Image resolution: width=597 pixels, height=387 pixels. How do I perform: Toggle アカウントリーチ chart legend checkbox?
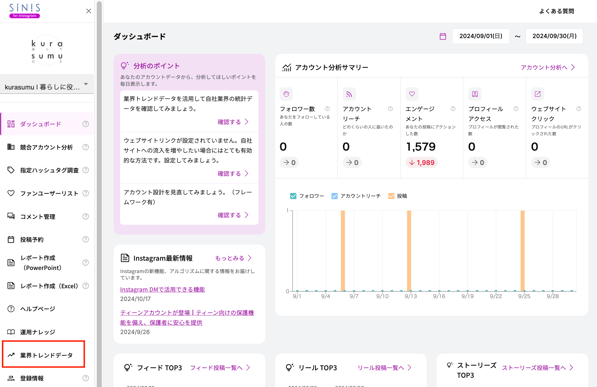[334, 196]
